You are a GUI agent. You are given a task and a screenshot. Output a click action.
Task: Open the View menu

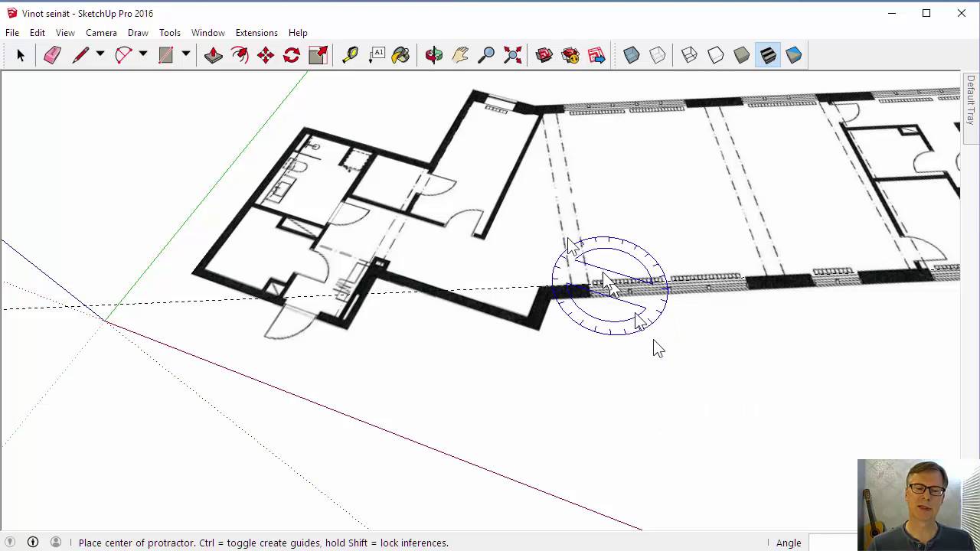pyautogui.click(x=65, y=33)
